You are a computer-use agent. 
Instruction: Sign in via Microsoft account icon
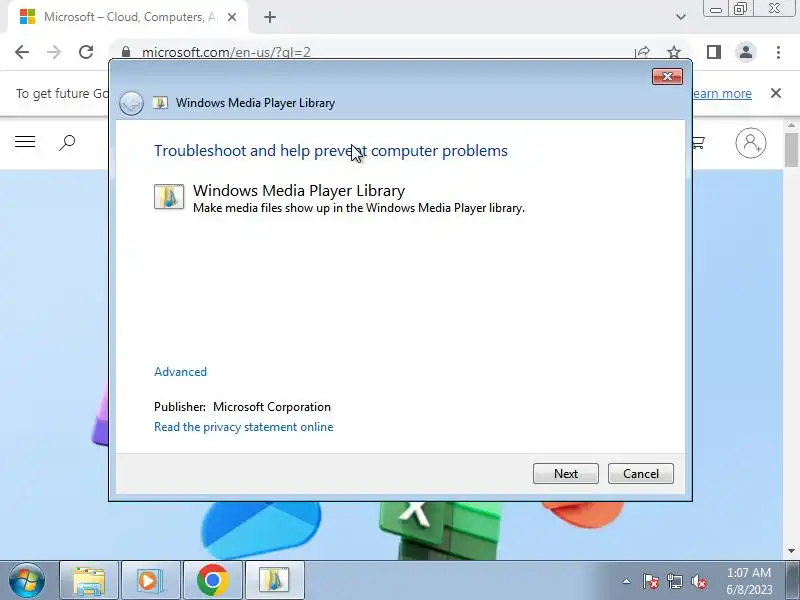point(751,143)
